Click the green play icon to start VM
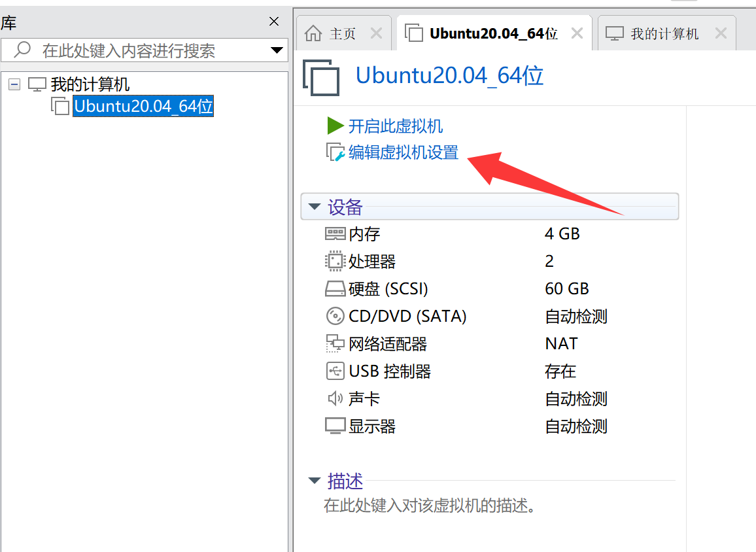Viewport: 756px width, 552px height. (335, 126)
